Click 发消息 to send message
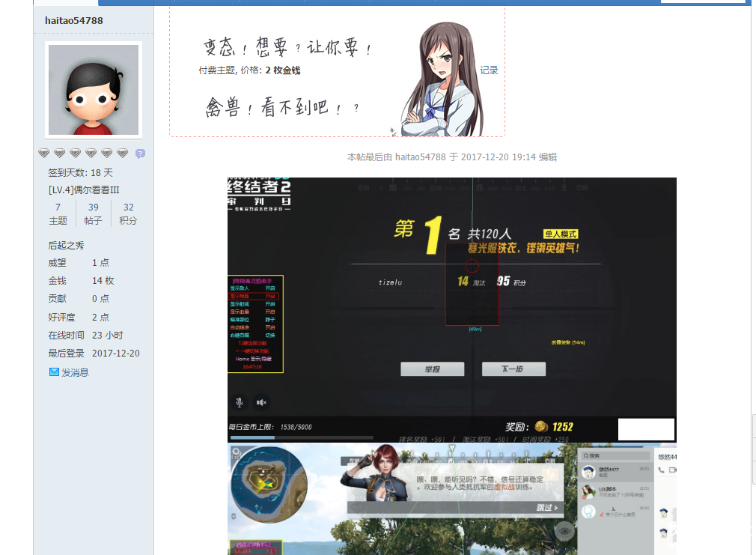 (x=75, y=372)
